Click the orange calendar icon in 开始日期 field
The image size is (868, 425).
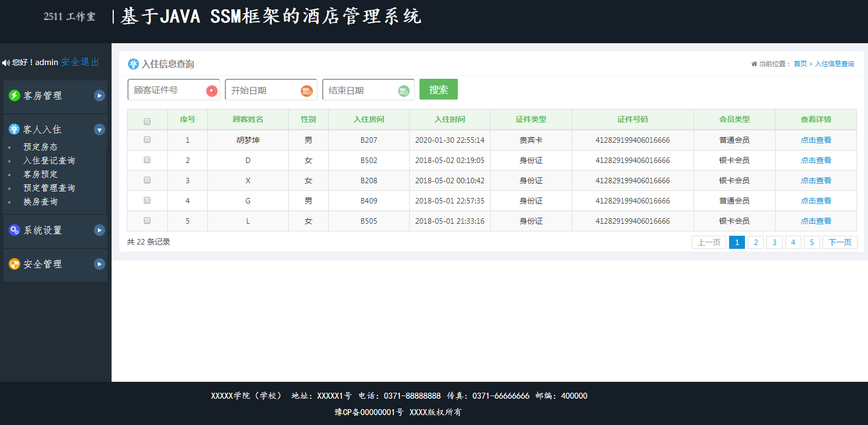(x=307, y=91)
